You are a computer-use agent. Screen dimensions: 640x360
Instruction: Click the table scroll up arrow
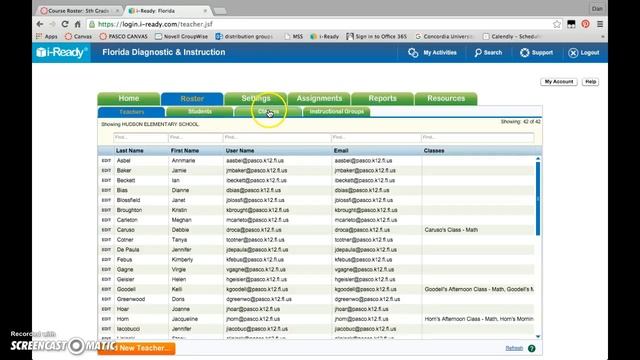click(x=538, y=158)
